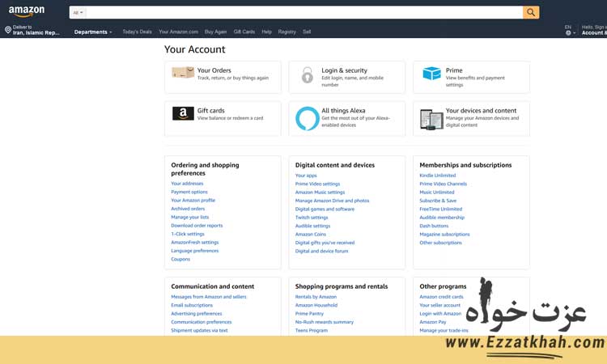Click the Amazon logo in header
Image resolution: width=607 pixels, height=364 pixels.
coord(26,12)
